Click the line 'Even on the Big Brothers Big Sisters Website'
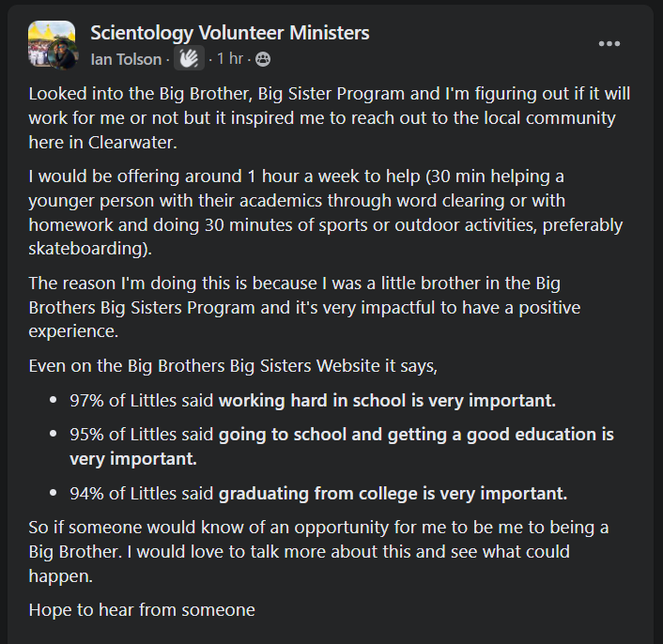Screen dimensions: 663x644 tap(233, 365)
